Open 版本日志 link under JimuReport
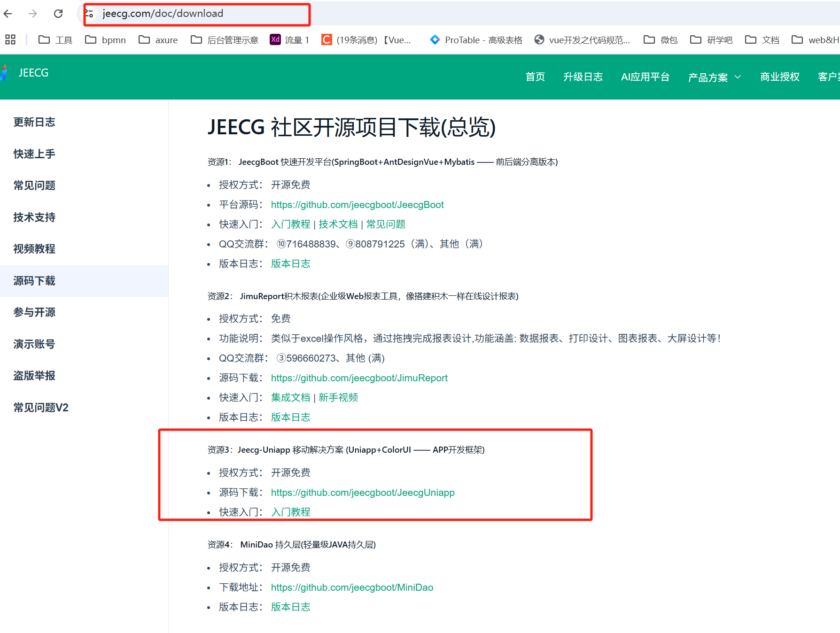The image size is (840, 633). (291, 417)
